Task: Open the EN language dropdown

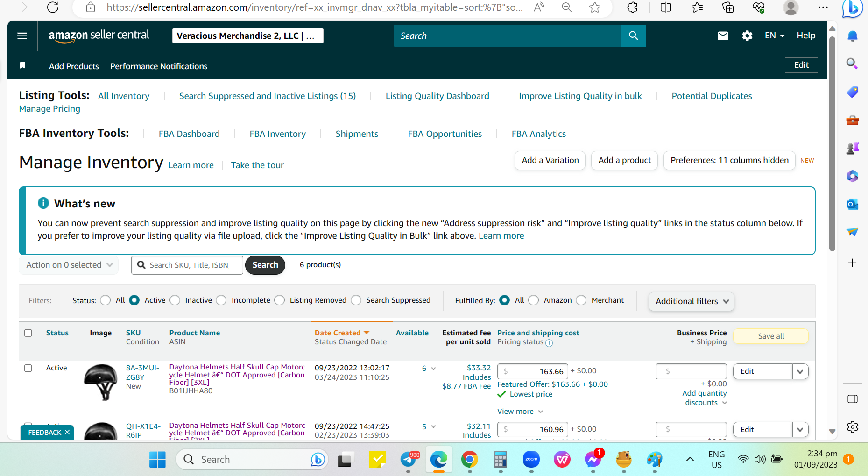Action: coord(775,36)
